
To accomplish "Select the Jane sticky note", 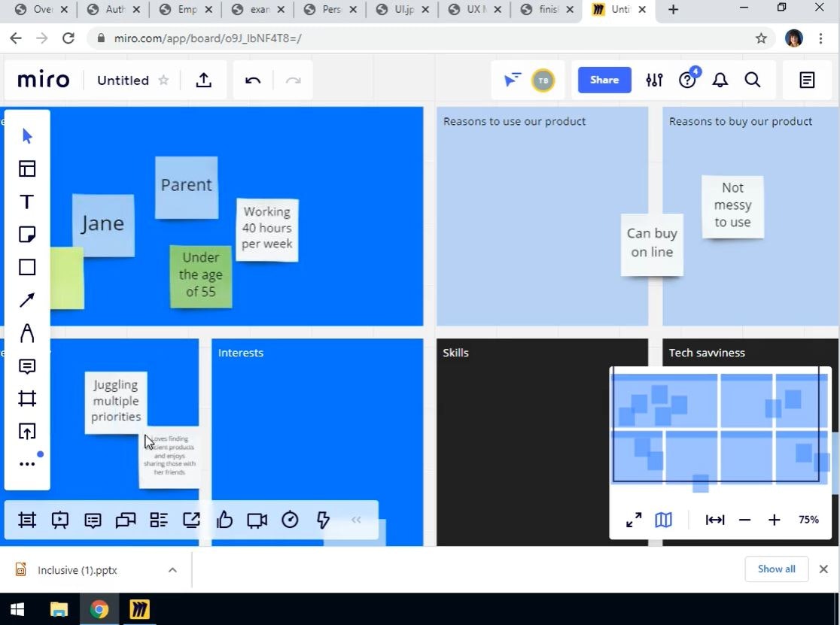I will (103, 226).
